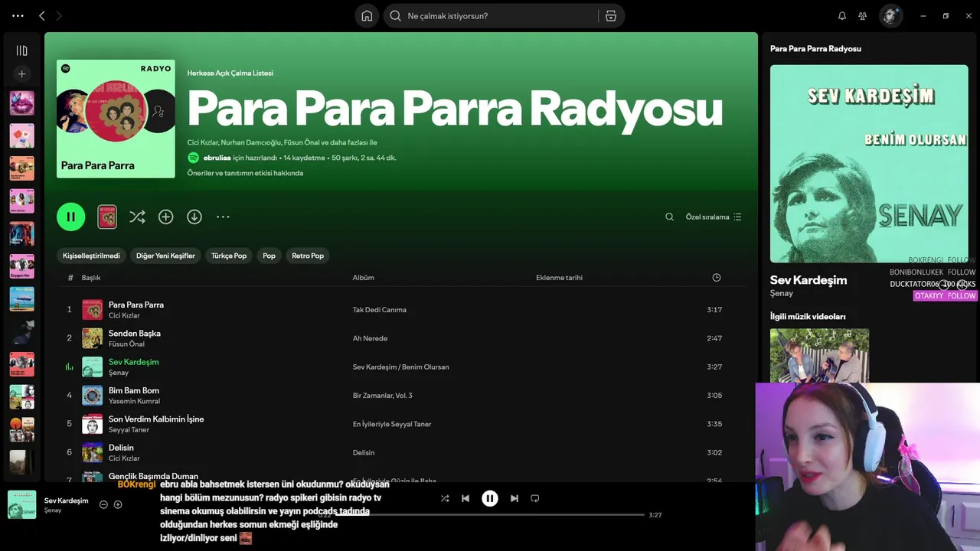This screenshot has width=980, height=551.
Task: Open 'Sev Kardeşim' title in the side panel
Action: 808,280
